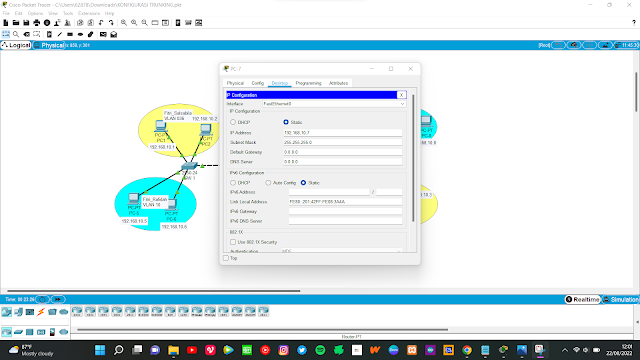Click the Default Gateway input field
Image resolution: width=640 pixels, height=360 pixels.
(x=342, y=152)
